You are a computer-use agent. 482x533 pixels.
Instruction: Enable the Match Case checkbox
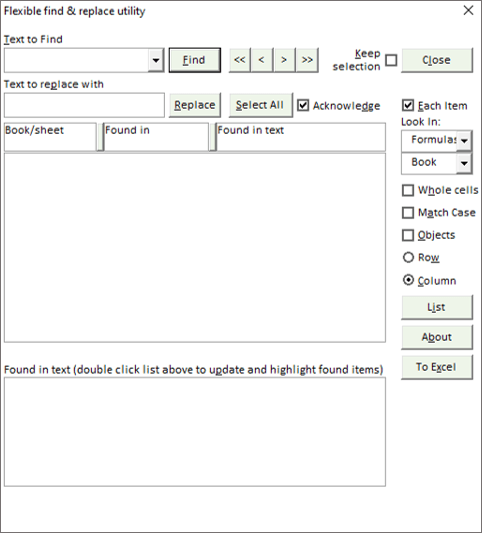coord(408,213)
